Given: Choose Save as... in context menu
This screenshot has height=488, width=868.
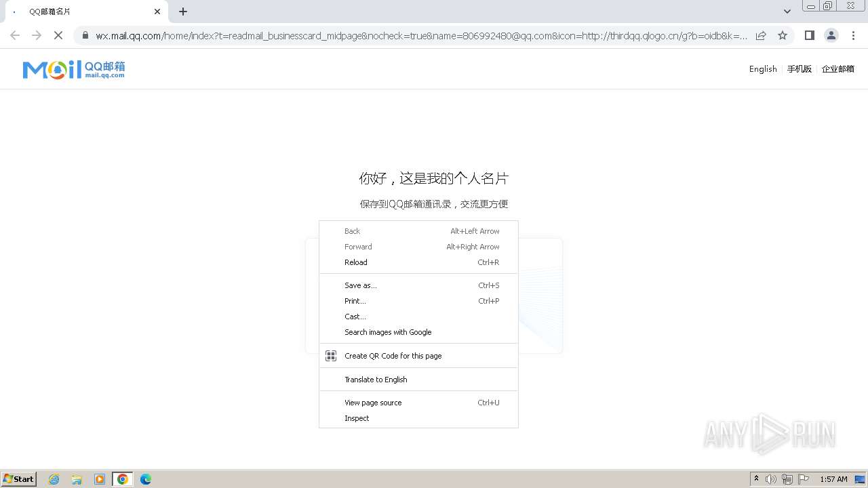Looking at the screenshot, I should pyautogui.click(x=418, y=285).
